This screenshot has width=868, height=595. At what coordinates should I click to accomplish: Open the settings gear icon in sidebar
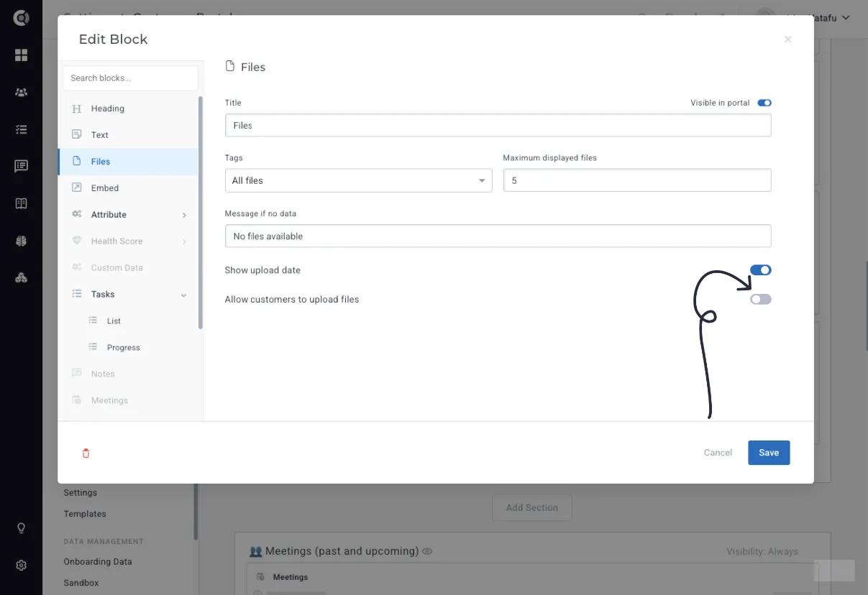coord(21,566)
